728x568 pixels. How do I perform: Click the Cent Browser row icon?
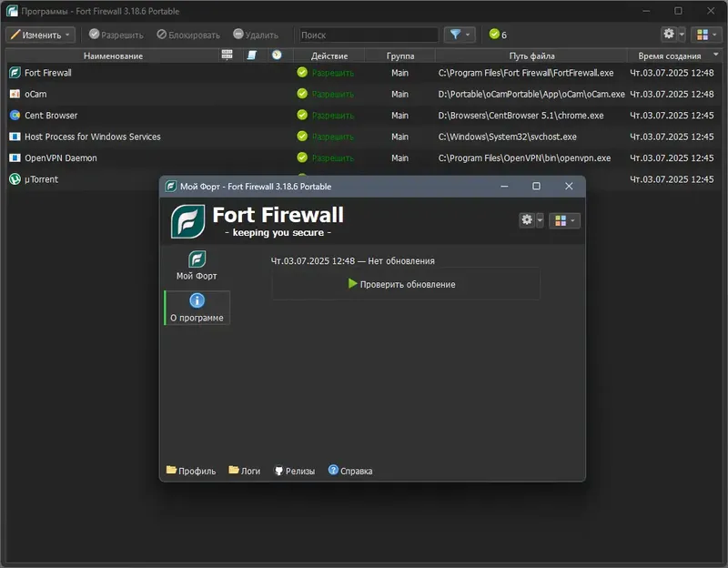coord(15,116)
